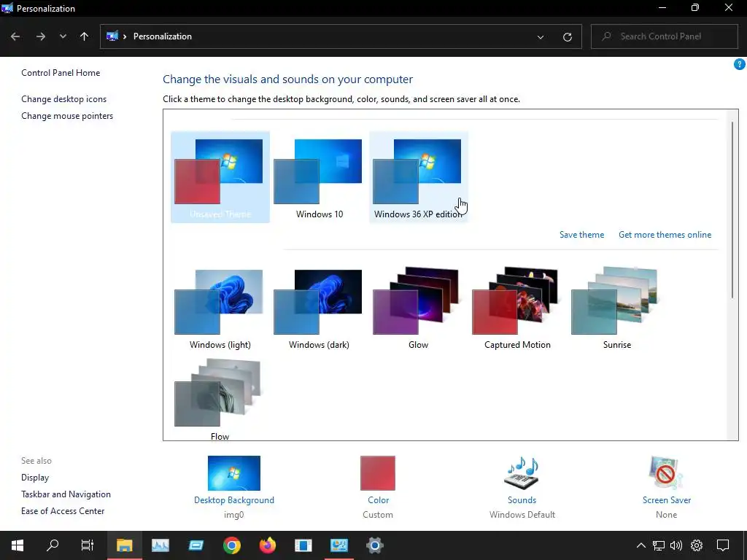Viewport: 747px width, 560px height.
Task: Open taskbar search magnifier
Action: (x=53, y=545)
